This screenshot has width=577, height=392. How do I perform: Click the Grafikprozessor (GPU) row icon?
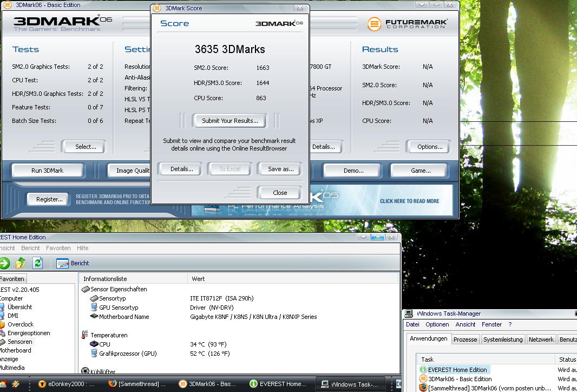[x=94, y=354]
